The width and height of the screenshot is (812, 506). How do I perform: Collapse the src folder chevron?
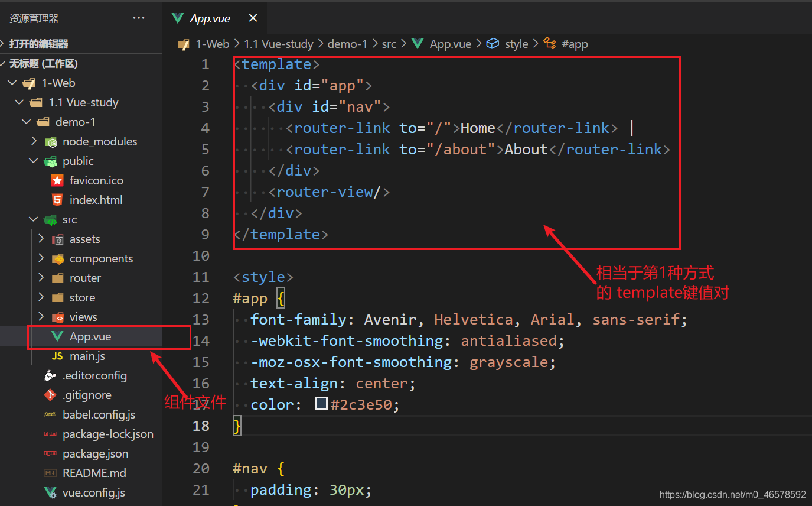34,219
